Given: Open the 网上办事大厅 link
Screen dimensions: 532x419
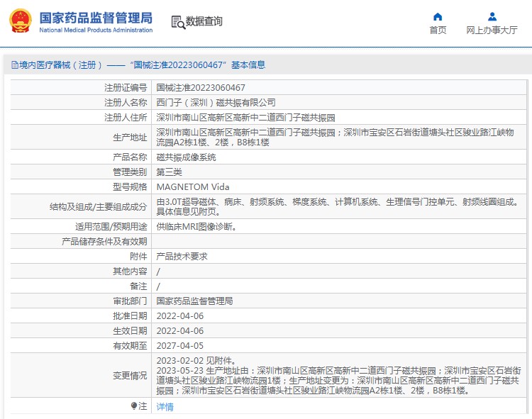Looking at the screenshot, I should pyautogui.click(x=492, y=30).
